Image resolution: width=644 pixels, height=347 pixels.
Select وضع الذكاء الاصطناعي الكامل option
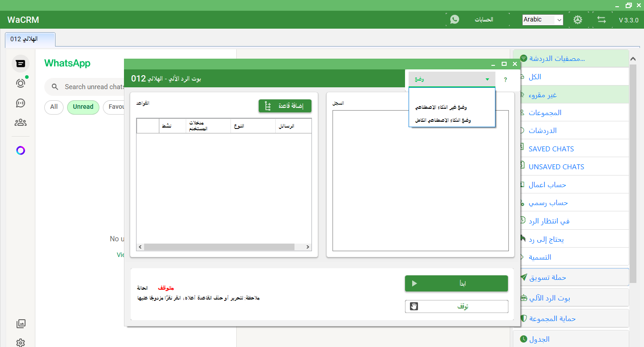[x=443, y=120]
